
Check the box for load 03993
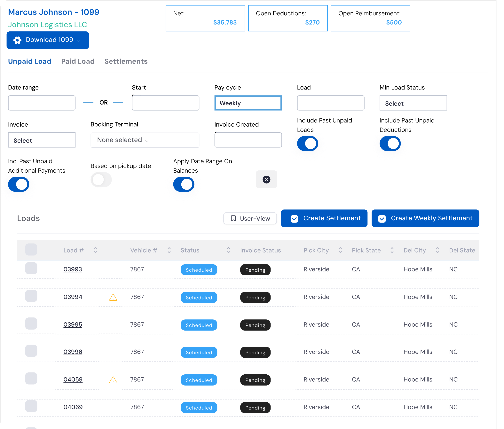click(31, 268)
